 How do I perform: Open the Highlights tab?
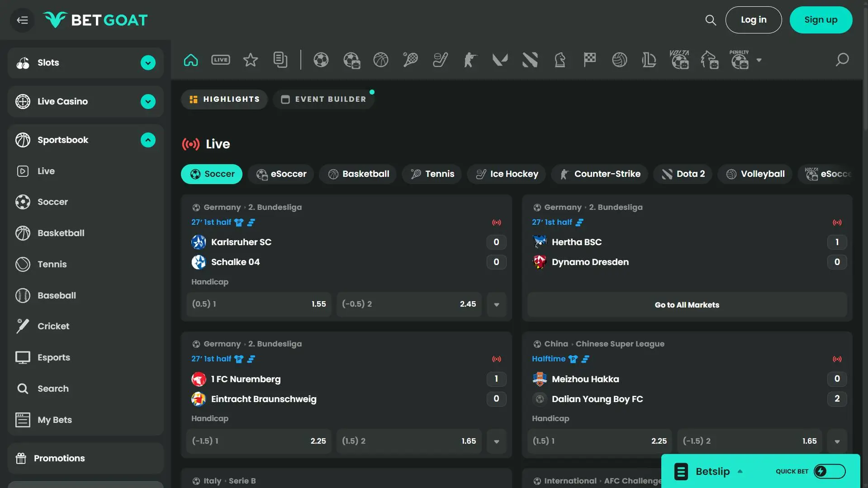(x=224, y=99)
